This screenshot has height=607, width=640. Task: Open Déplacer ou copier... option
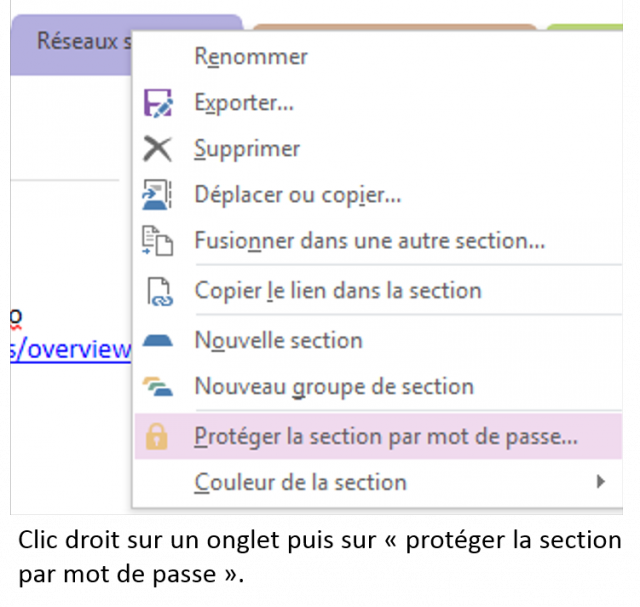[298, 195]
